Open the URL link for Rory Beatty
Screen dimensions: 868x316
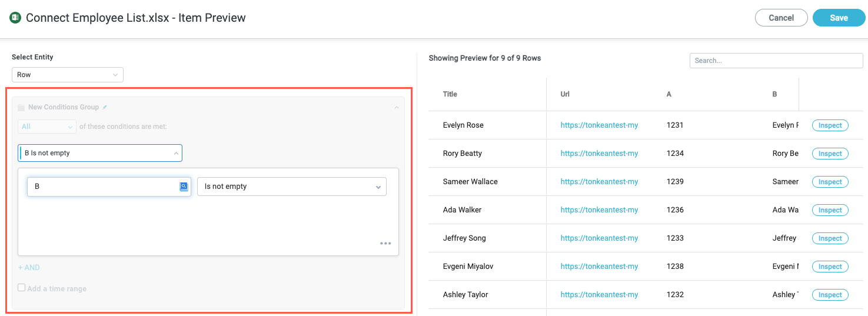click(x=599, y=154)
